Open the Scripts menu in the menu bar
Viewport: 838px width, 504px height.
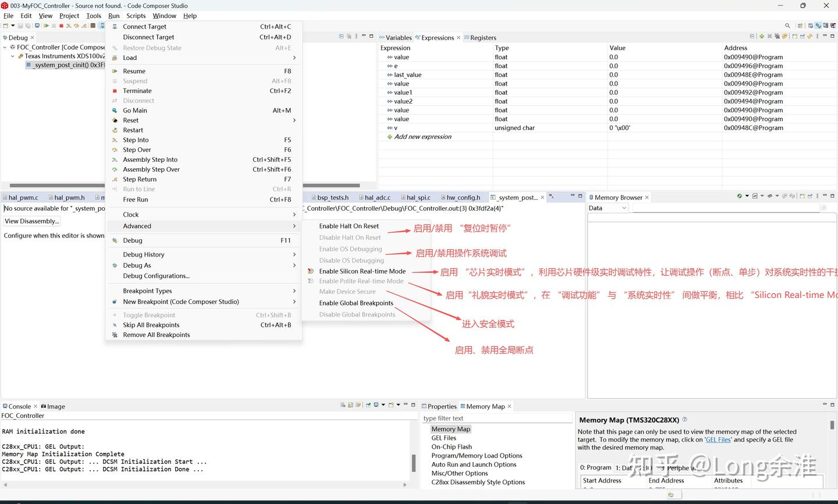(x=136, y=16)
